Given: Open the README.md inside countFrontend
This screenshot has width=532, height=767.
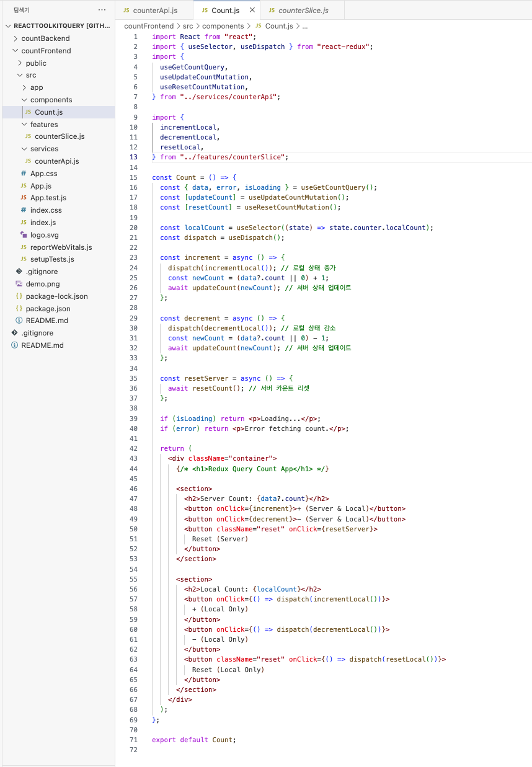Looking at the screenshot, I should 58,321.
